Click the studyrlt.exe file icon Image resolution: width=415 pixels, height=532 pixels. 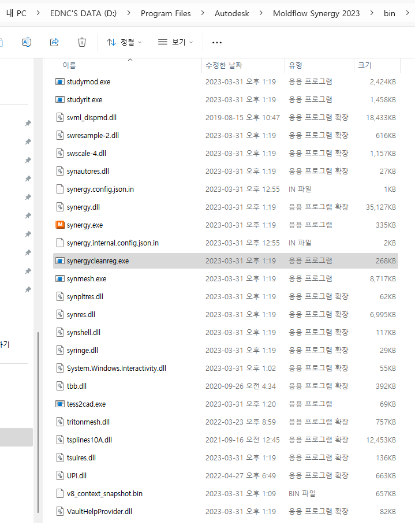point(59,99)
